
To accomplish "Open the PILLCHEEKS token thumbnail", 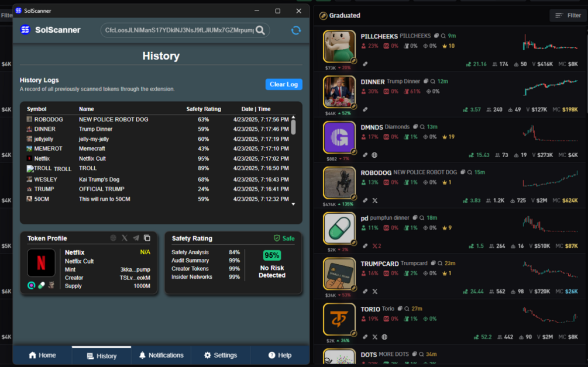I will 339,46.
